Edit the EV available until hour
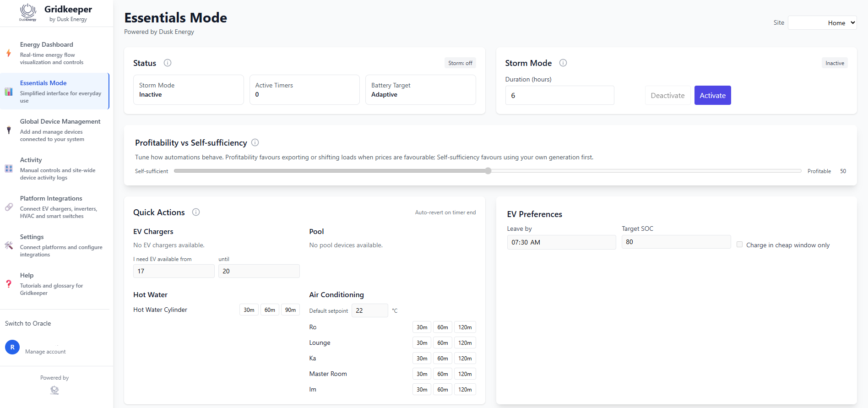868x408 pixels. pyautogui.click(x=259, y=271)
